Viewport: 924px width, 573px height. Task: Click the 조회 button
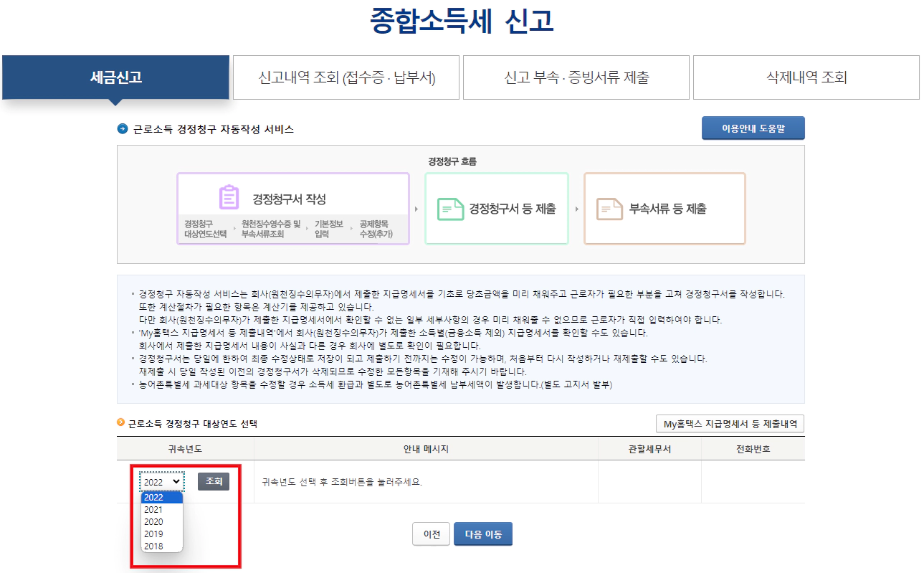[212, 481]
